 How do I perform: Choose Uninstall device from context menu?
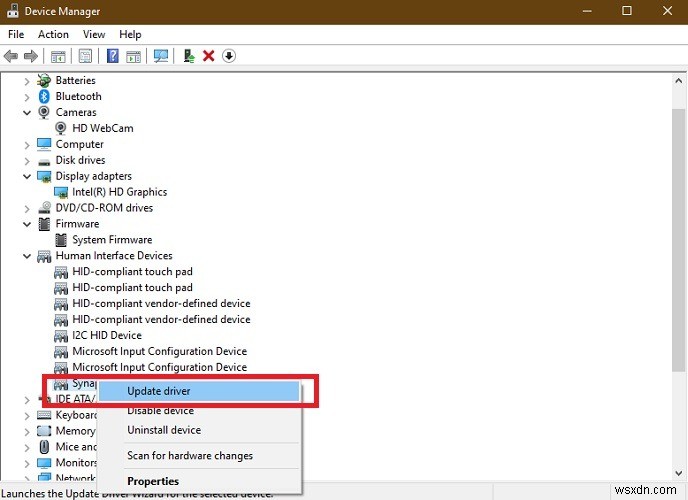199,430
